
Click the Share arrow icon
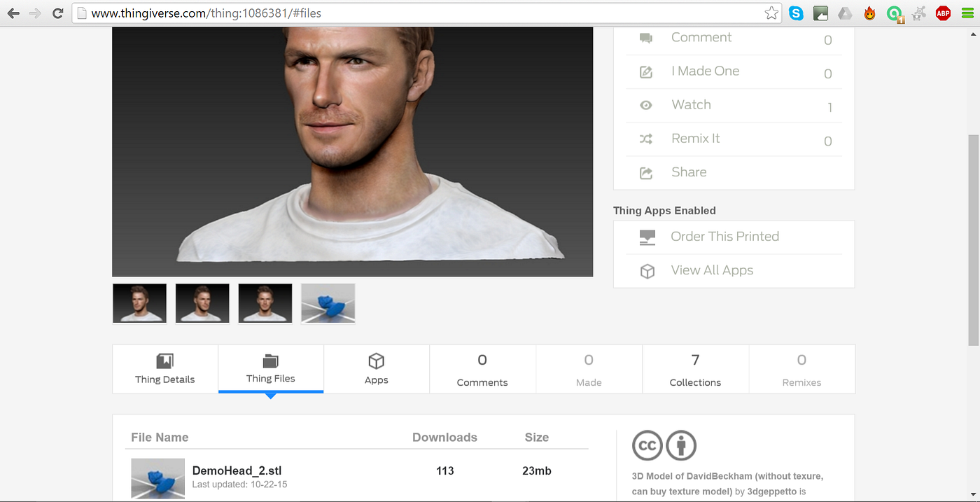[x=646, y=172]
